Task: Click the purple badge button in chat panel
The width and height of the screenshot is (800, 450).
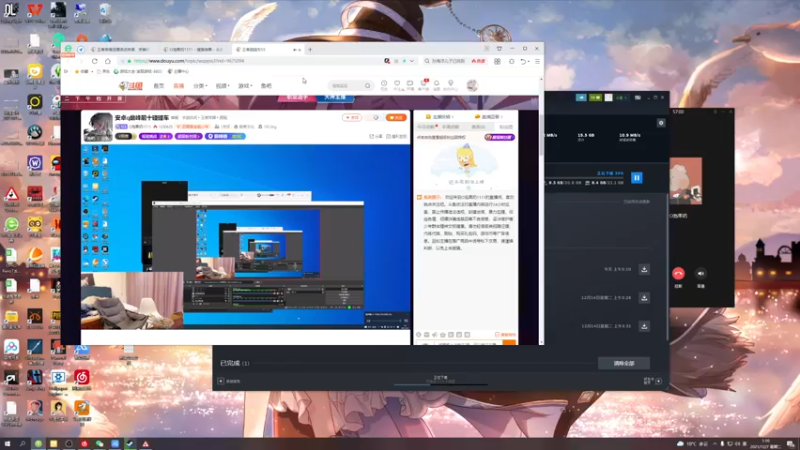Action: coord(499,137)
